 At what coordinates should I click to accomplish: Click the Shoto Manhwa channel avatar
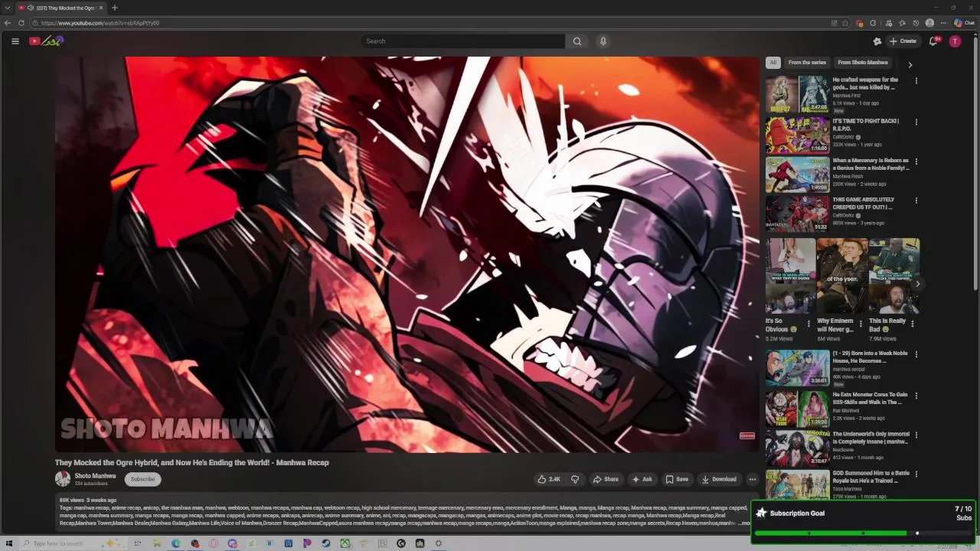pyautogui.click(x=63, y=479)
